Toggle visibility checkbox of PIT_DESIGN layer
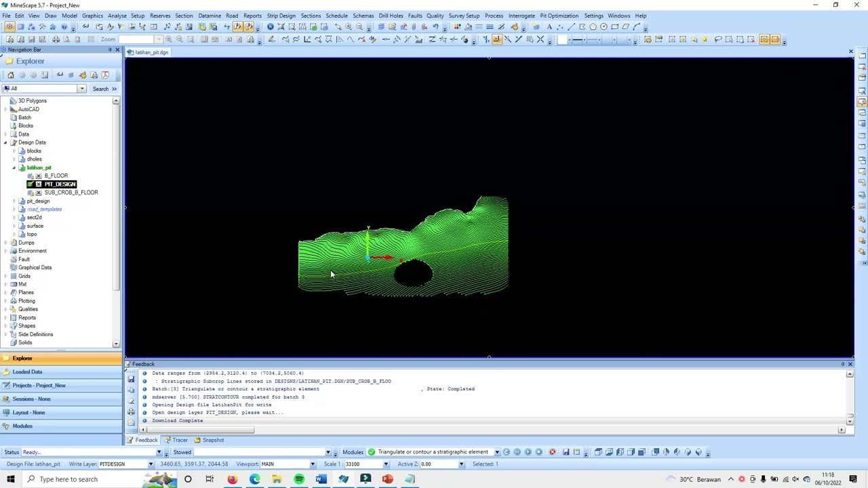The image size is (868, 488). click(x=39, y=184)
